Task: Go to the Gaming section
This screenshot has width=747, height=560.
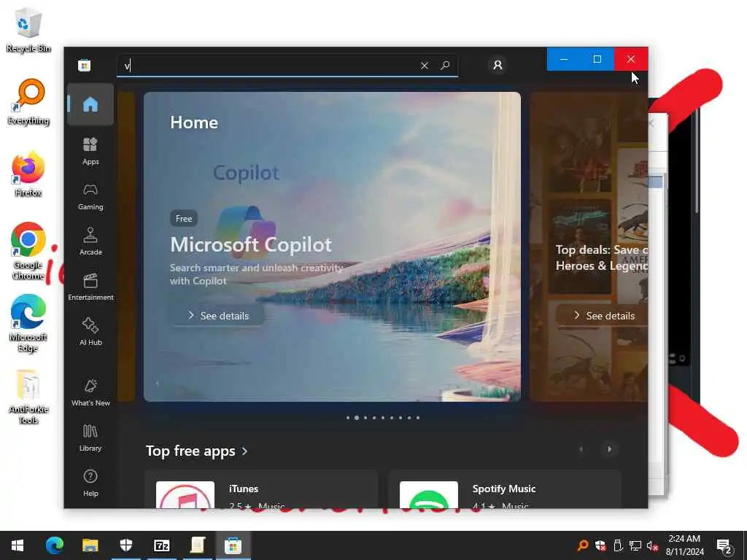Action: [x=90, y=197]
